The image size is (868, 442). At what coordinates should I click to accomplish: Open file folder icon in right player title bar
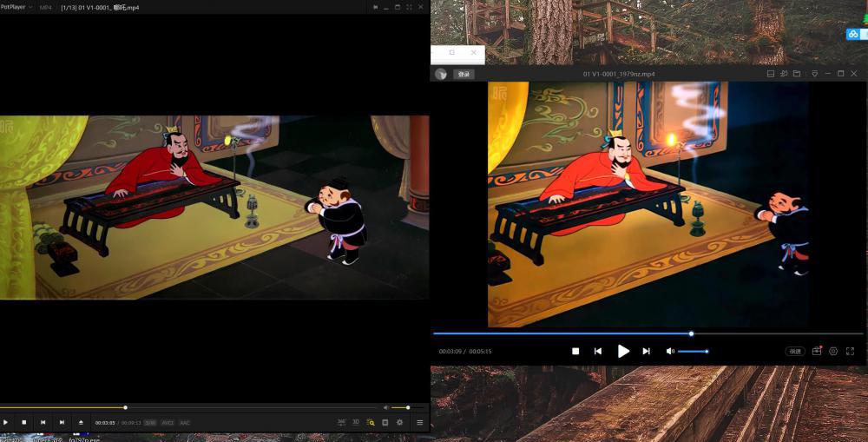pos(797,74)
